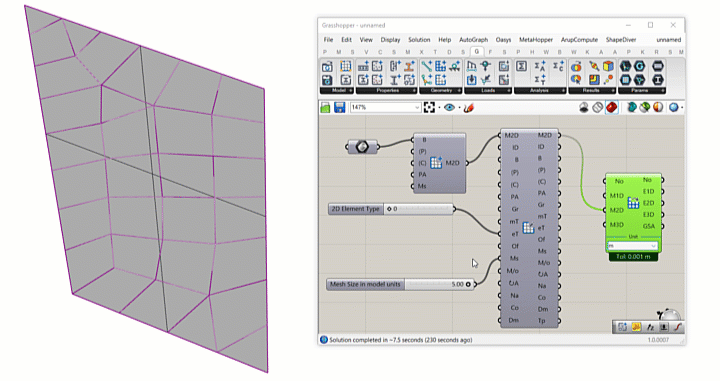Click the hexagon parameter component on canvas
Screen dimensions: 720x381
tap(362, 147)
